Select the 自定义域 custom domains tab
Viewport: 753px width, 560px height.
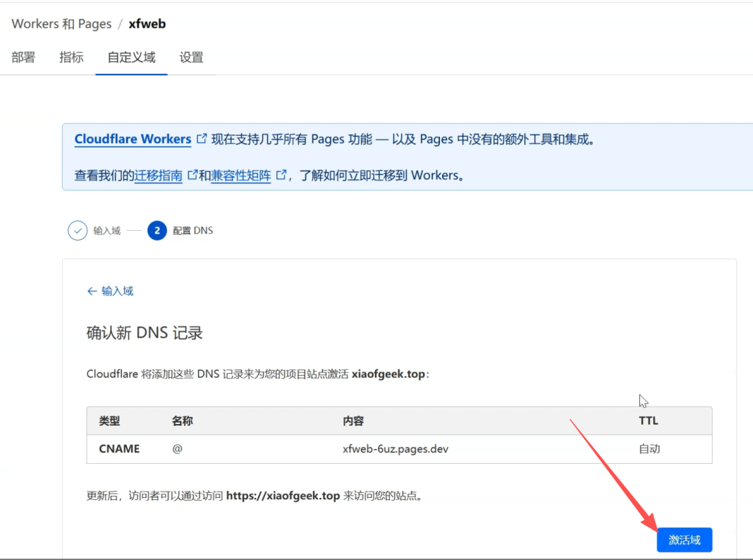132,57
